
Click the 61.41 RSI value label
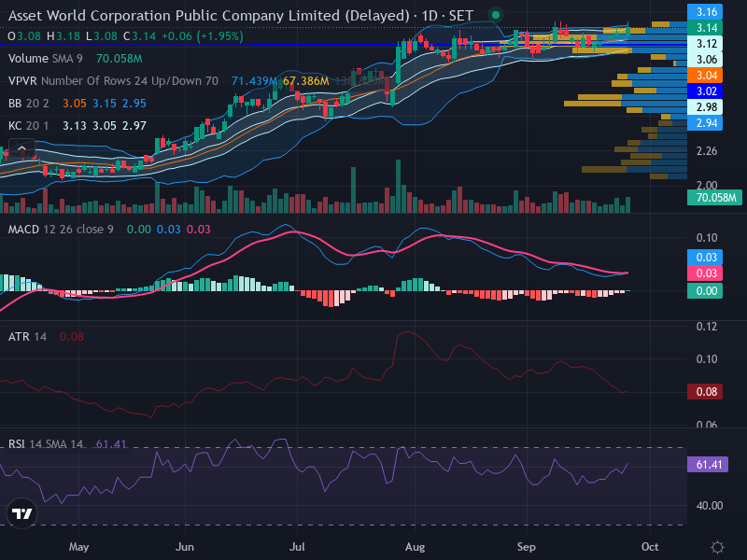coord(708,464)
